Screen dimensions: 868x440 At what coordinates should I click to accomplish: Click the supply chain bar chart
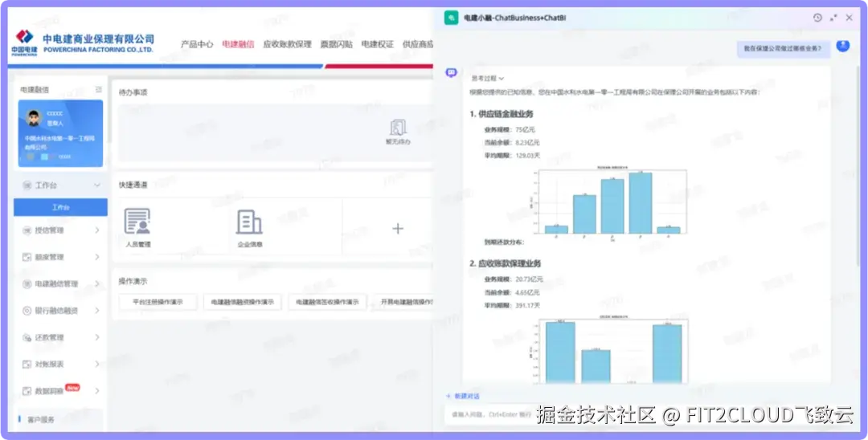point(611,202)
